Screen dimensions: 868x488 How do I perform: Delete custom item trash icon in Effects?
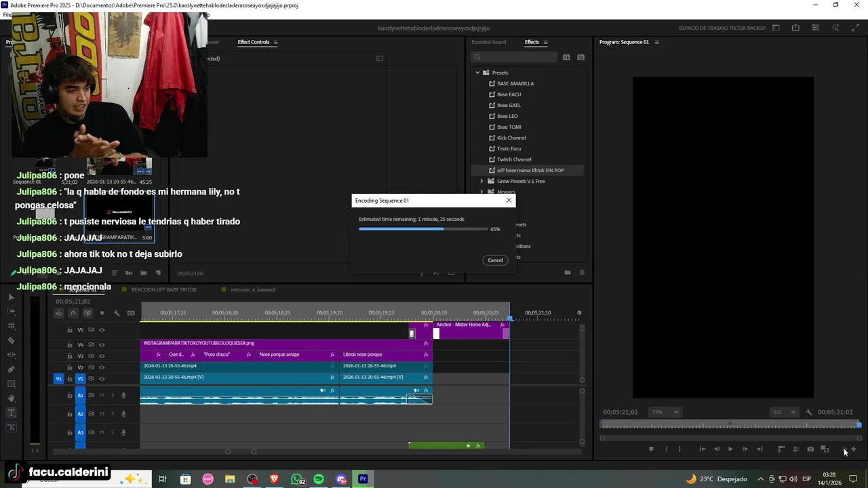[x=582, y=272]
